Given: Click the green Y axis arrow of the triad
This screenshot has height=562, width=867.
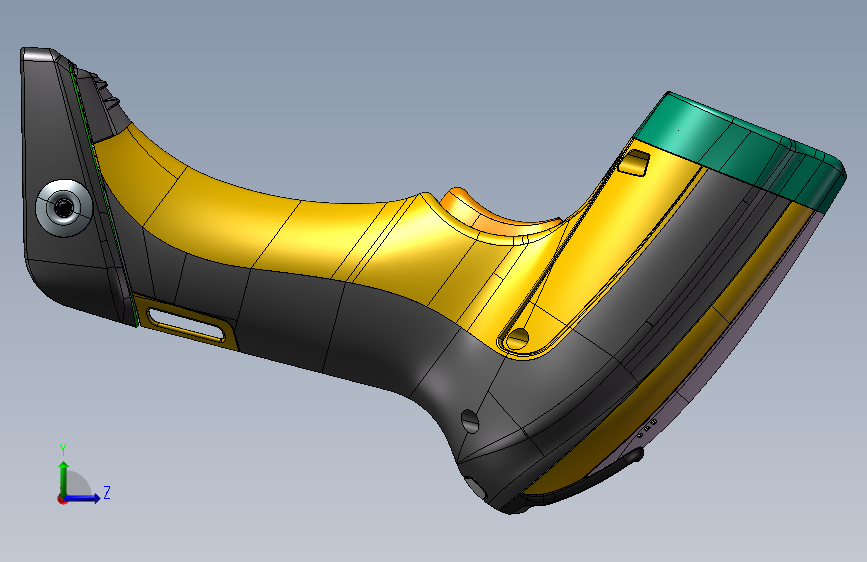Looking at the screenshot, I should [x=64, y=479].
